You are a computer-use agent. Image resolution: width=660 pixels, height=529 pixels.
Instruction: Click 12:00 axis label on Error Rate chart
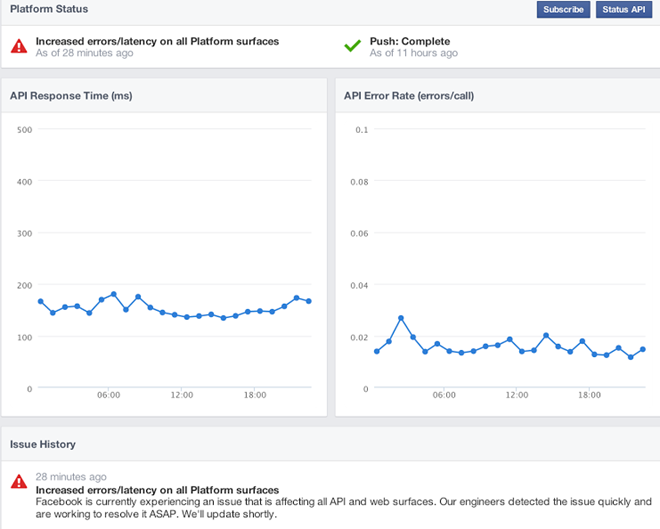516,395
